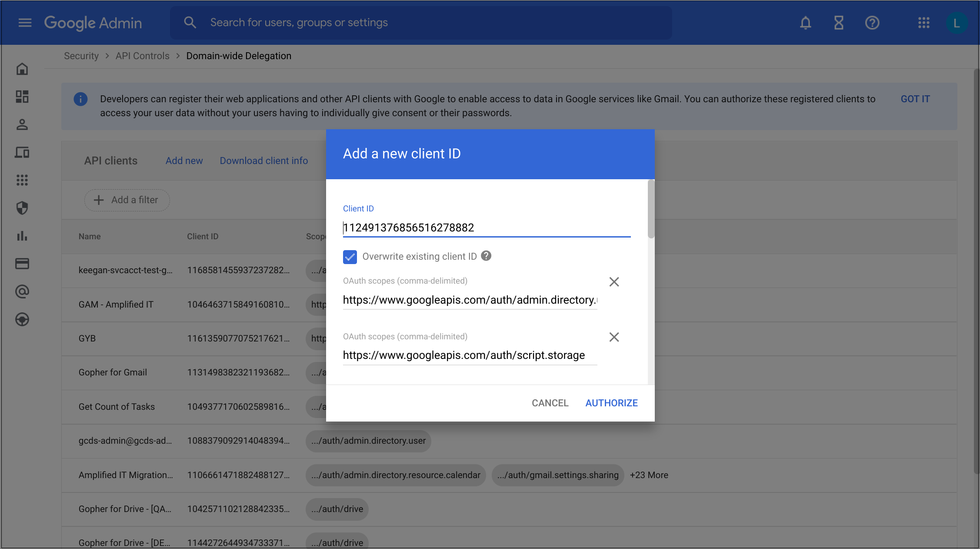980x549 pixels.
Task: Click Download client info link
Action: [263, 161]
